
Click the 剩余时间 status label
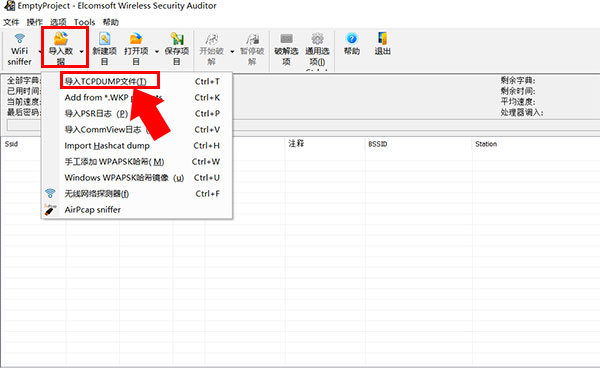click(518, 91)
